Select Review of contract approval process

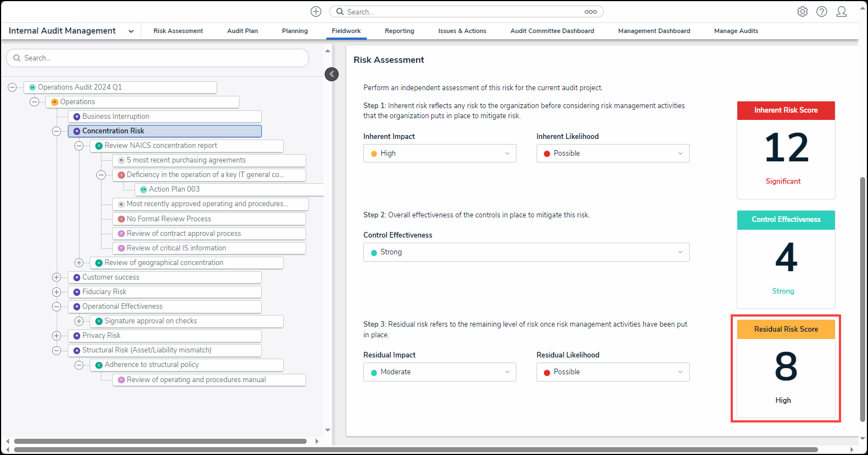tap(183, 234)
